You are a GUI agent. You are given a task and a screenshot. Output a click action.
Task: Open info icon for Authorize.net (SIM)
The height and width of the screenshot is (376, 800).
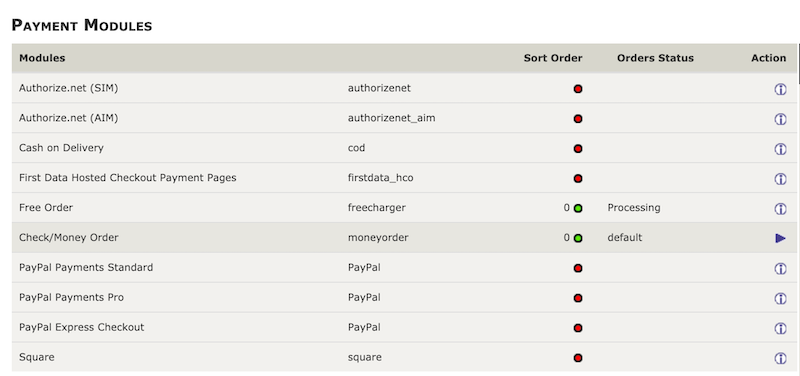pos(780,89)
